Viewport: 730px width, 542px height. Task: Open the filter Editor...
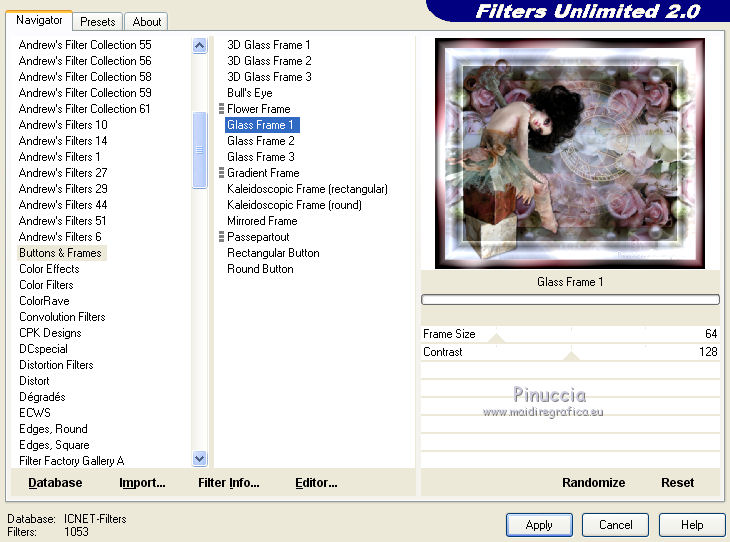pos(316,483)
